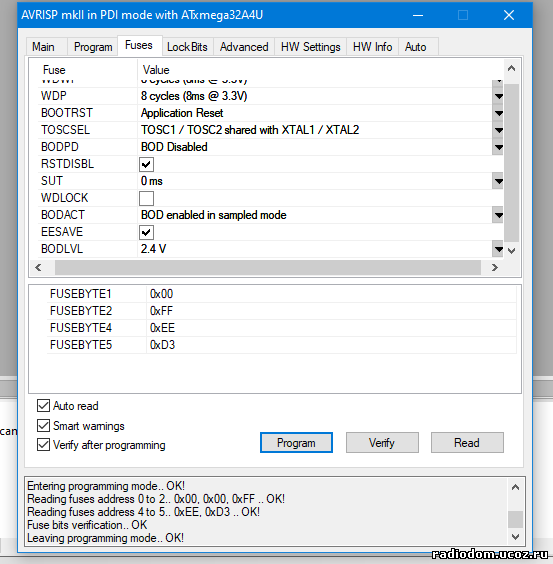Open the Program tab
553x564 pixels.
[93, 47]
